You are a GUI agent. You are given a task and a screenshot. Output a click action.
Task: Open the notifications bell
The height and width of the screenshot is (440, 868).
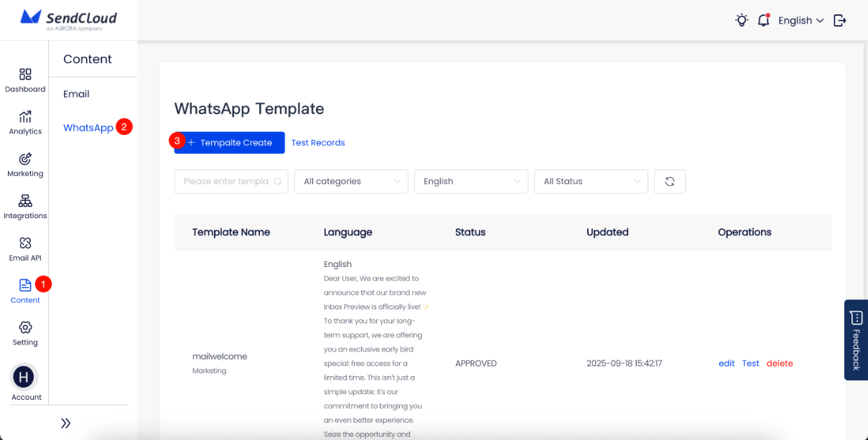click(x=764, y=20)
